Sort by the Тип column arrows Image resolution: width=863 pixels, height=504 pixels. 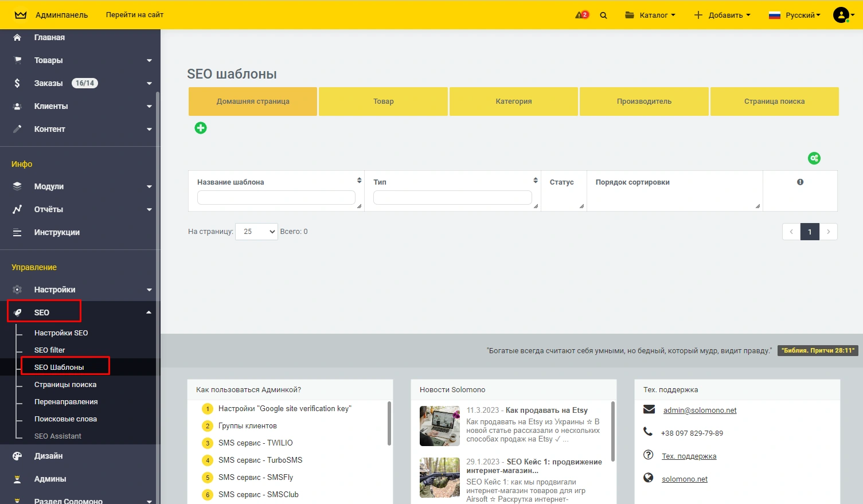536,180
